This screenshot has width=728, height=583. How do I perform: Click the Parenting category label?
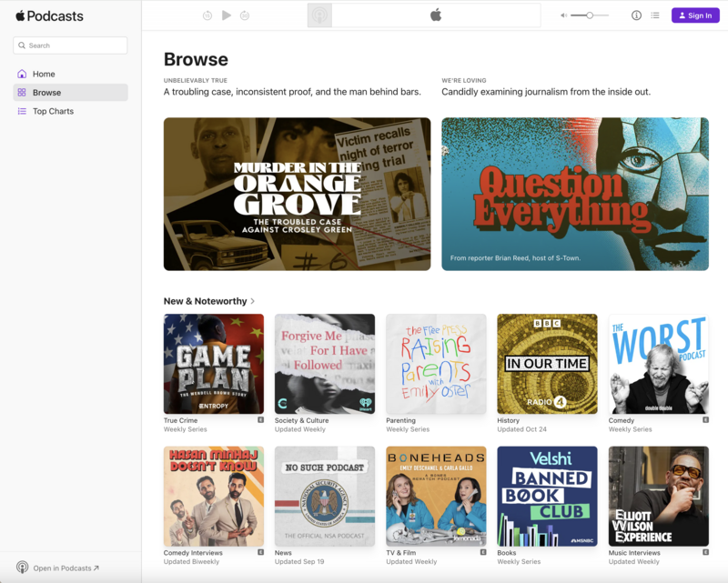[x=400, y=420]
